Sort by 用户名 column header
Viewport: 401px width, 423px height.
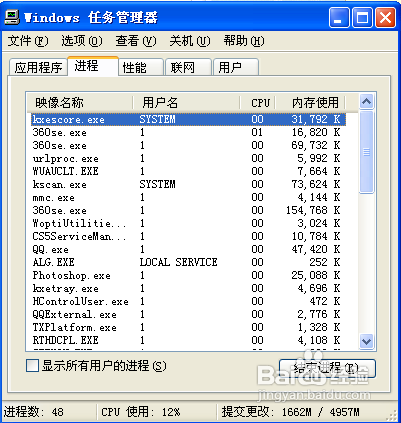point(186,102)
